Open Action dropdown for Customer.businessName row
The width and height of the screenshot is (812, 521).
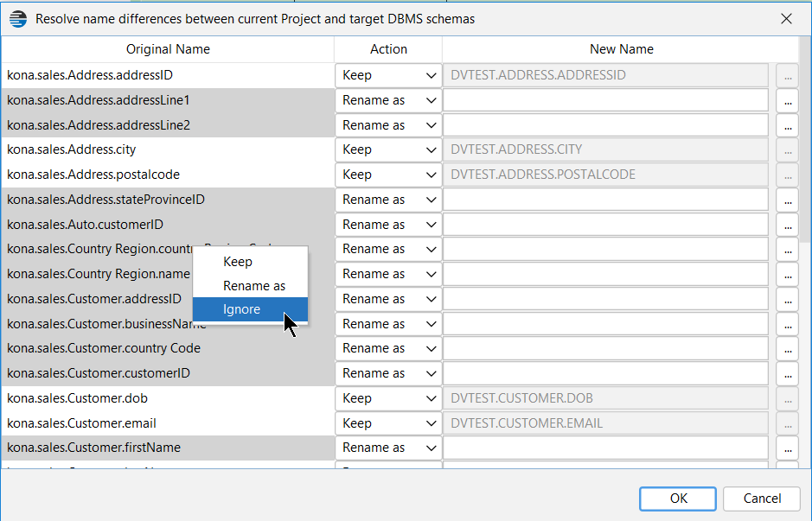(x=388, y=324)
